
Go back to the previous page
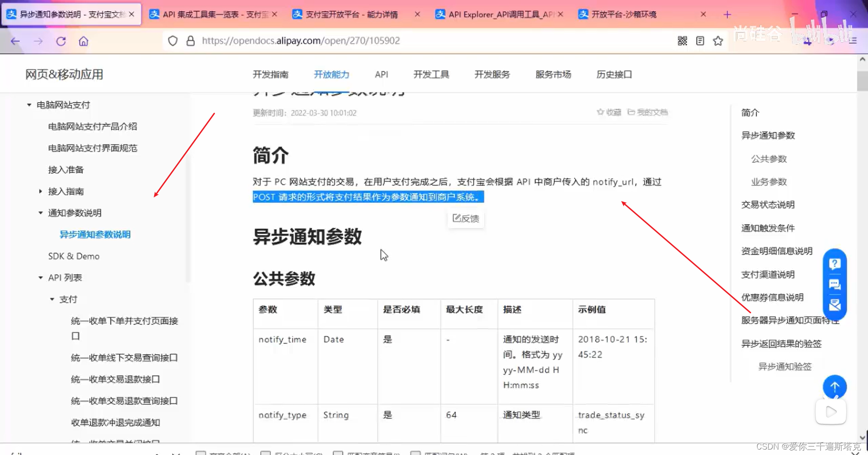pos(15,41)
